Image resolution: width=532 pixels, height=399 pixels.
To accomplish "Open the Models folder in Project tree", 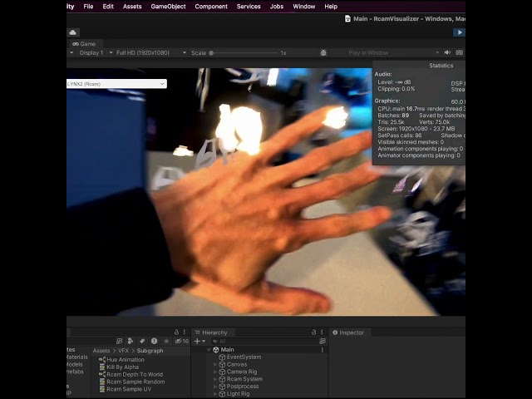I will point(75,364).
